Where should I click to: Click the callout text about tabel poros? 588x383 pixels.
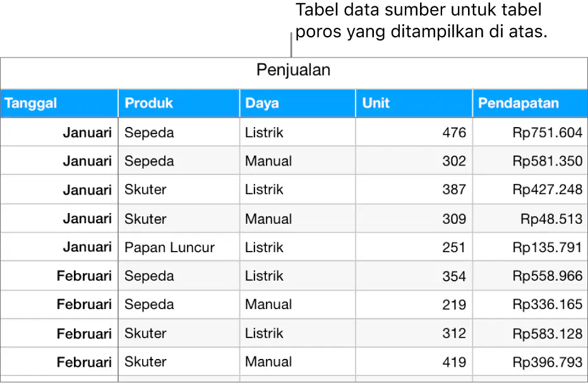pos(421,21)
